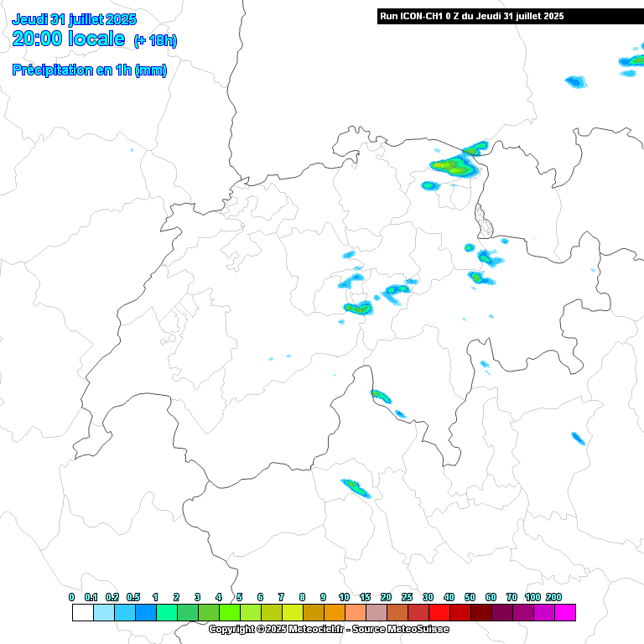The width and height of the screenshot is (644, 644).
Task: Click the brown-orange 20 mm legend swatch
Action: (x=397, y=612)
